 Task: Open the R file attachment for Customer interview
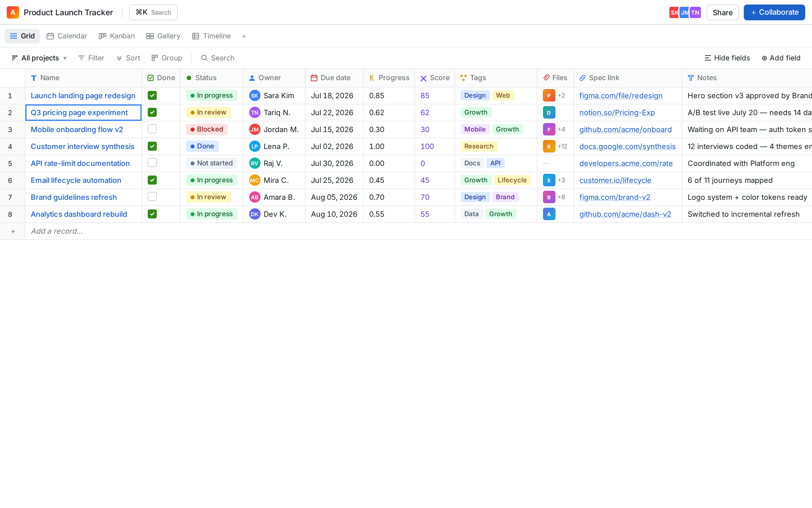(549, 146)
